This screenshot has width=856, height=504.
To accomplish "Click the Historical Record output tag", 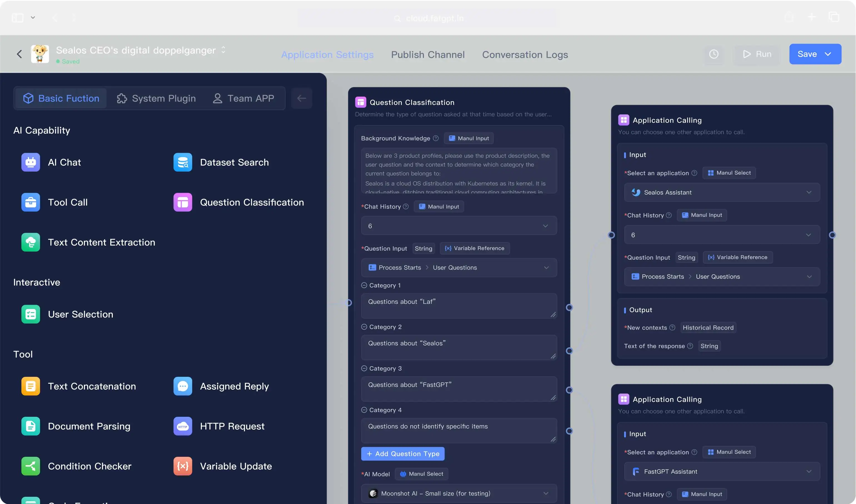I will [708, 328].
